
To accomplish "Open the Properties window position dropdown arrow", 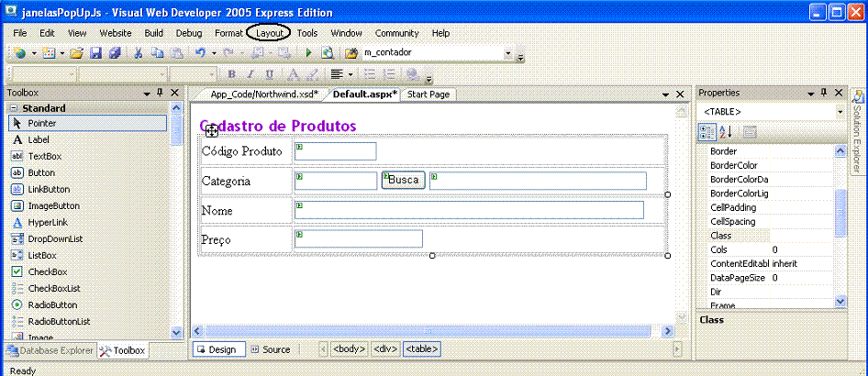I will click(810, 94).
